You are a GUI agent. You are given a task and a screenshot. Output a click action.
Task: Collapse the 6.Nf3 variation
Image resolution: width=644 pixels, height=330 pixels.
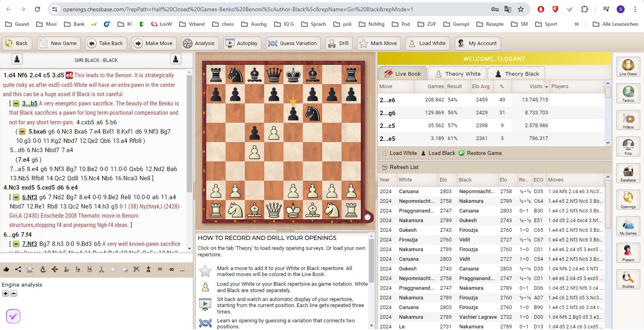pyautogui.click(x=16, y=197)
